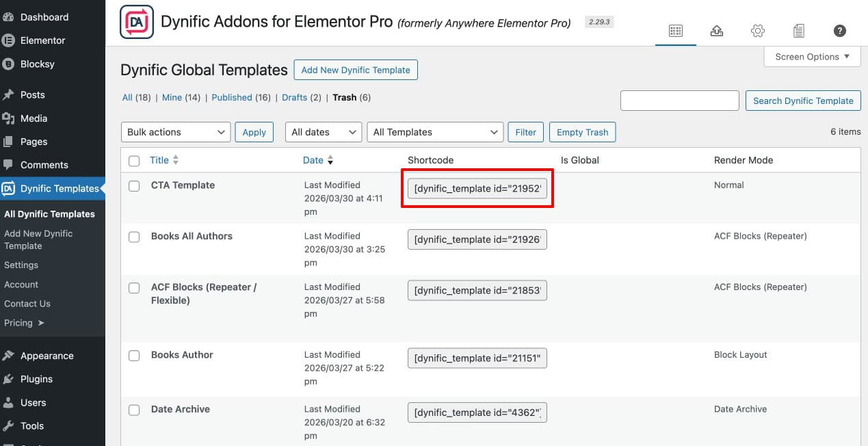Click the CTA Template title
Screen dimensions: 868x446
point(183,185)
